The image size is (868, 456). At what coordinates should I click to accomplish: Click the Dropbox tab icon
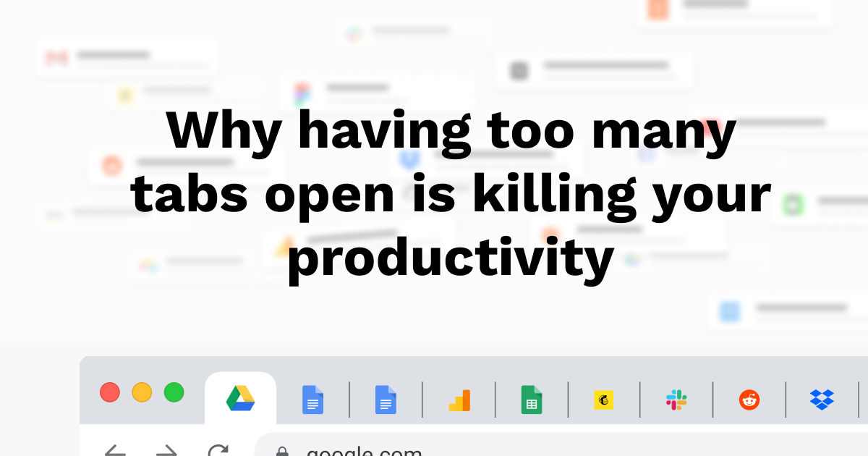pos(822,400)
